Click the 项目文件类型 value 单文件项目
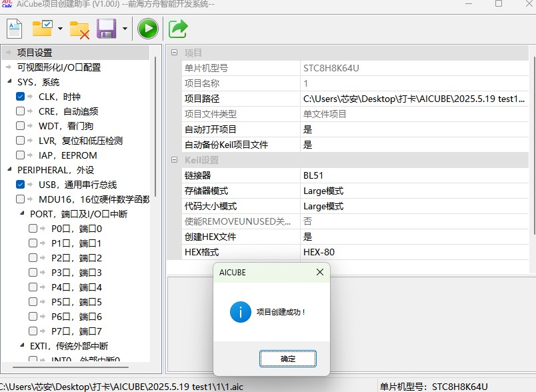The width and height of the screenshot is (536, 392). [414, 114]
